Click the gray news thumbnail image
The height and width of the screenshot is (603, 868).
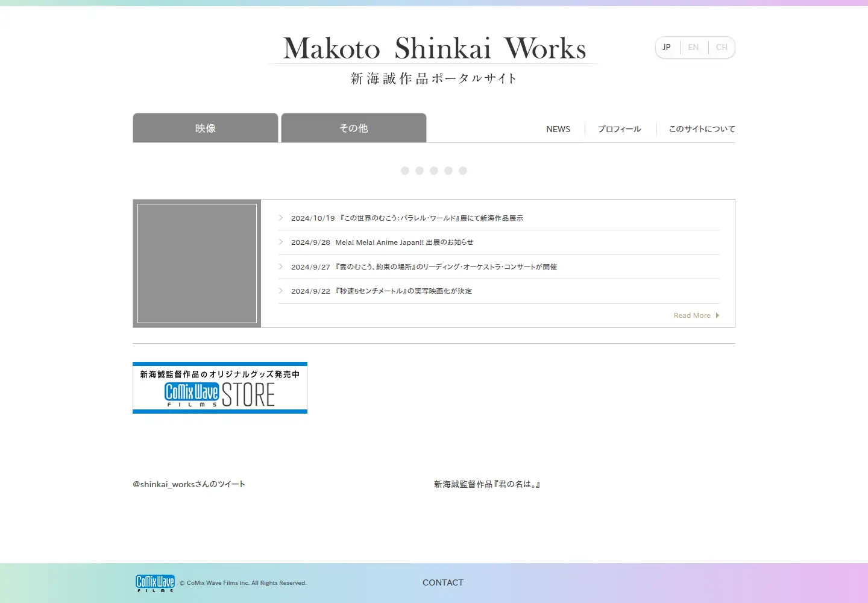click(x=197, y=264)
